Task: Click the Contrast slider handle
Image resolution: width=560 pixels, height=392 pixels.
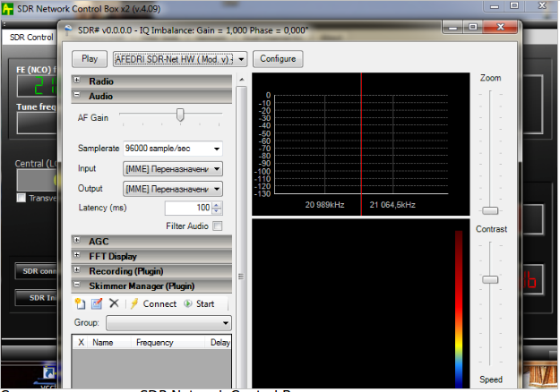Action: (x=490, y=279)
